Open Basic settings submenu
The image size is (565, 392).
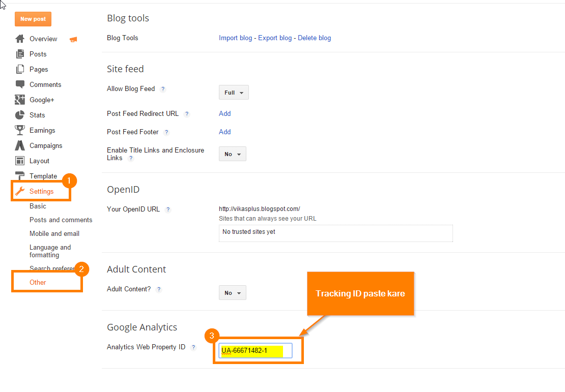coord(38,206)
